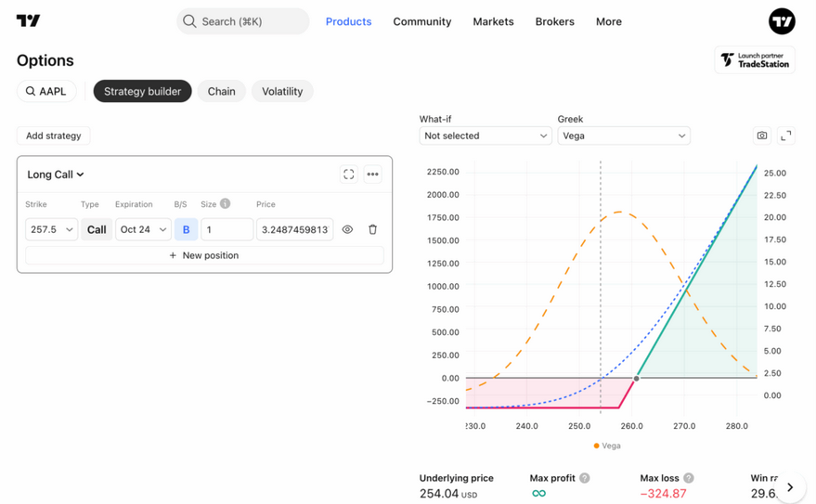Click the Add strategy button
This screenshot has width=816, height=504.
(54, 136)
